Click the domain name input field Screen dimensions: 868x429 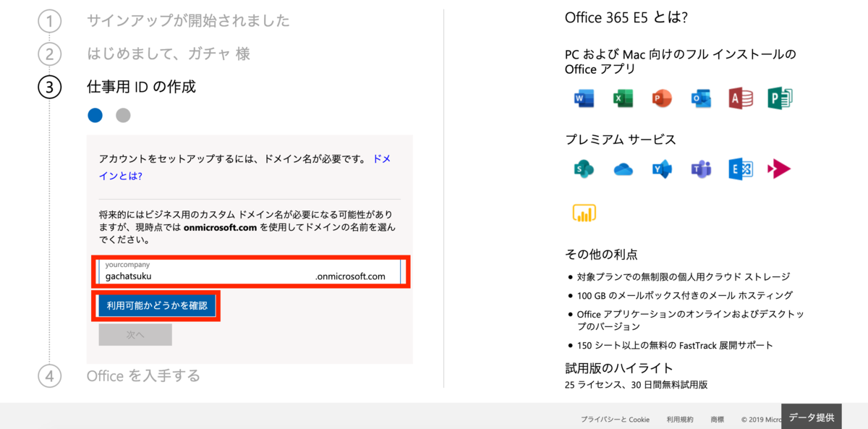tap(250, 271)
